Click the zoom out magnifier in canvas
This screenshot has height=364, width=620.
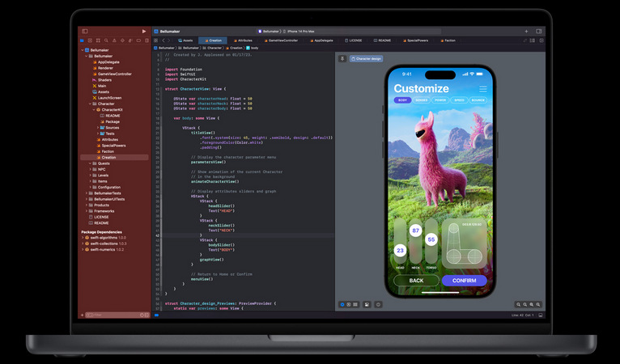pos(518,304)
